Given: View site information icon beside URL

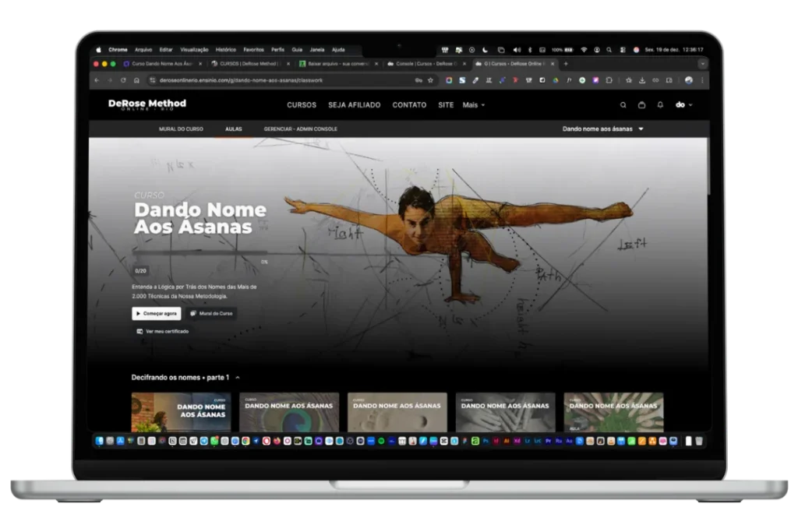Looking at the screenshot, I should (152, 80).
